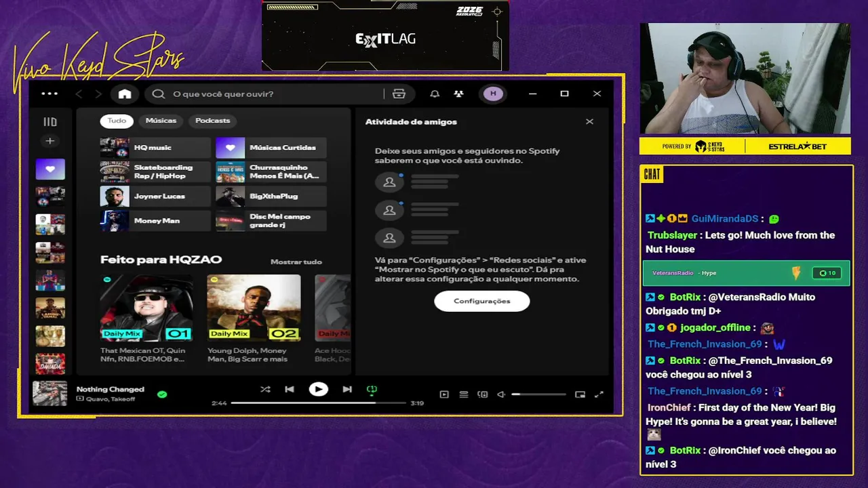Skip to previous track
Image resolution: width=868 pixels, height=488 pixels.
(x=290, y=389)
